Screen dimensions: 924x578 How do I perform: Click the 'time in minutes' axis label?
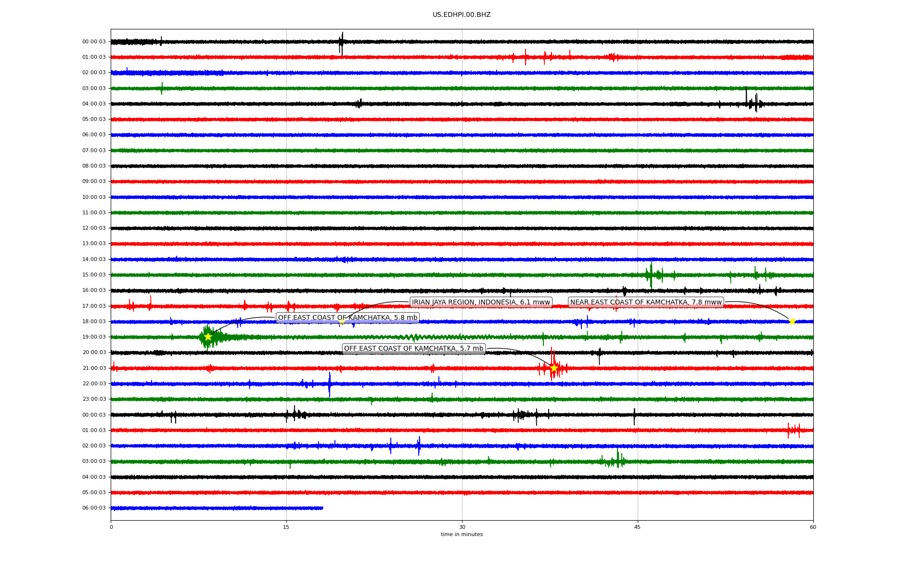[462, 534]
